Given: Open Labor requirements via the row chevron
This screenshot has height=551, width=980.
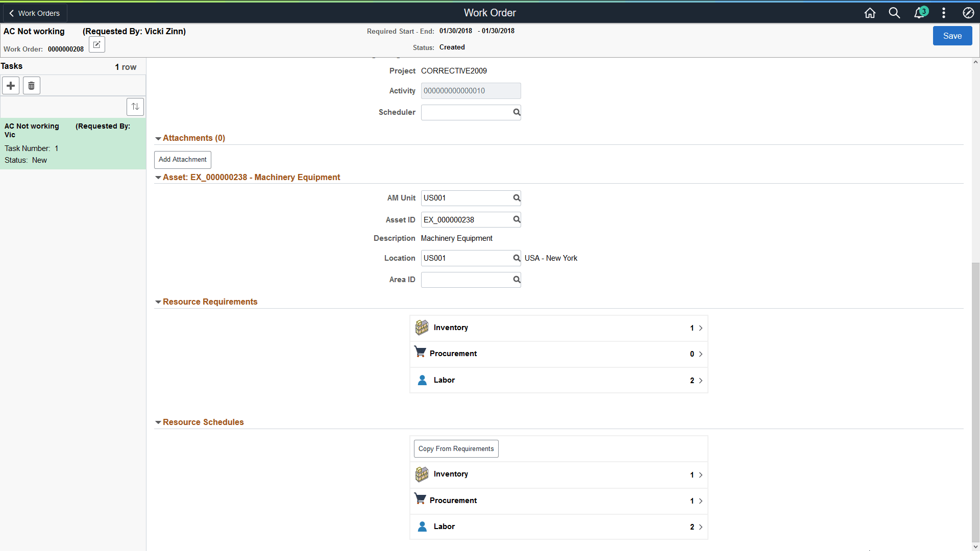Looking at the screenshot, I should (701, 380).
